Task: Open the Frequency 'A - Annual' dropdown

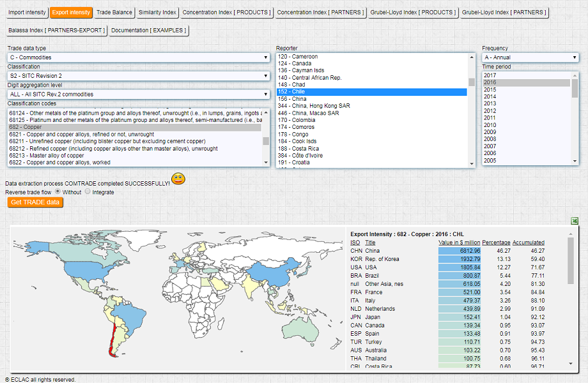Action: (530, 57)
